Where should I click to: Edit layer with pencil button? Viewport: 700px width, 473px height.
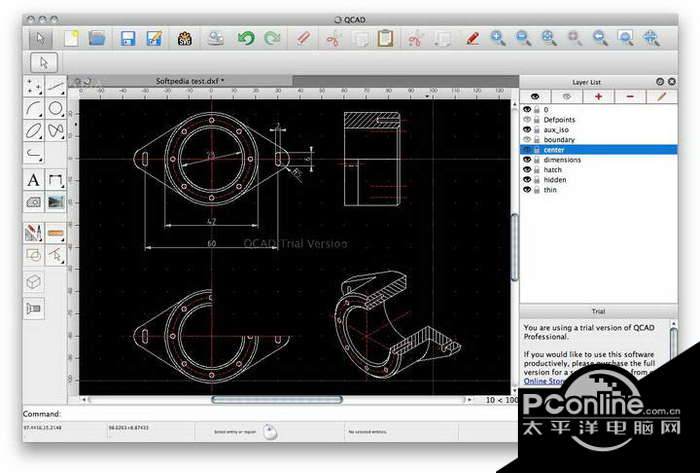point(662,96)
